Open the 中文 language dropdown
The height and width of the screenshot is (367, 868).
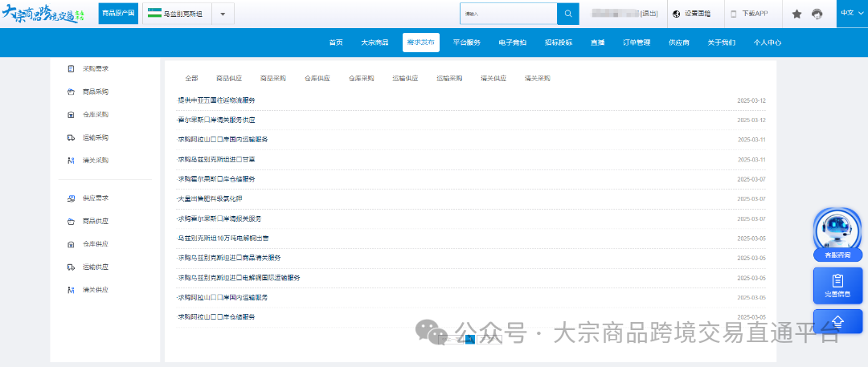click(851, 13)
